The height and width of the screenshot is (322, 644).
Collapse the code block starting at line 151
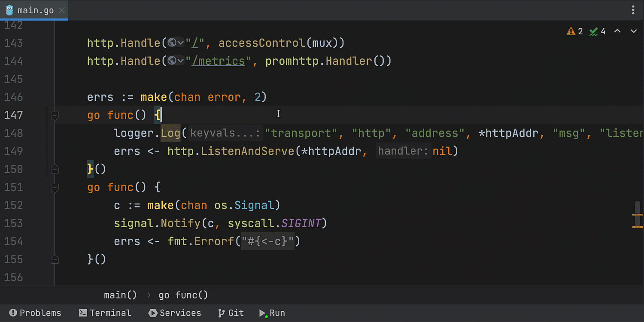pos(55,187)
